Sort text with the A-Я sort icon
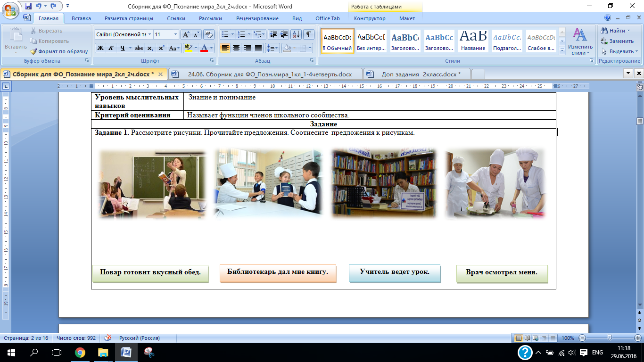Image resolution: width=644 pixels, height=362 pixels. (297, 34)
